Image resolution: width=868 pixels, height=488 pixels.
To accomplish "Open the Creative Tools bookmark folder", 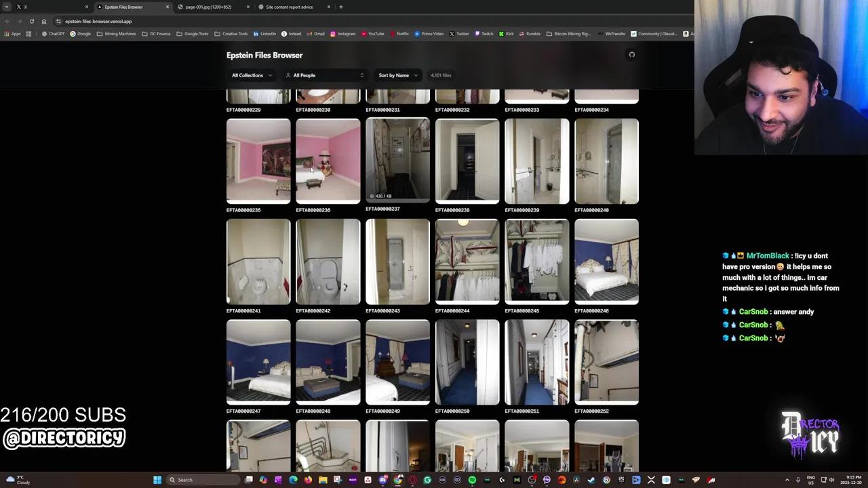I will (x=231, y=34).
